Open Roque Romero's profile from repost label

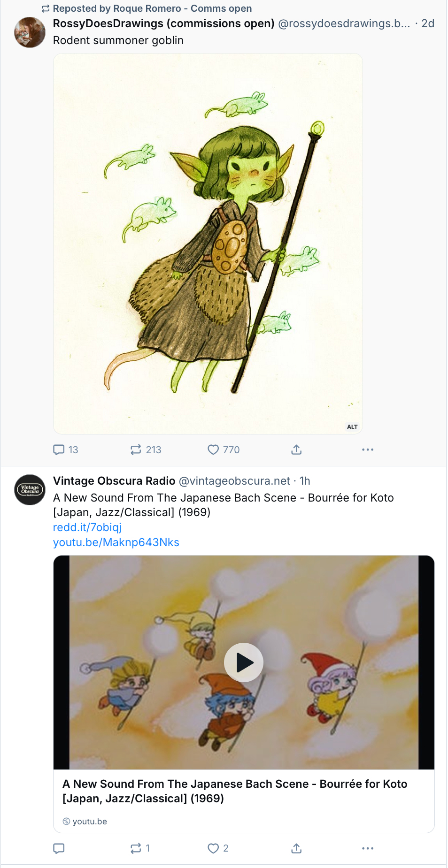click(x=152, y=8)
